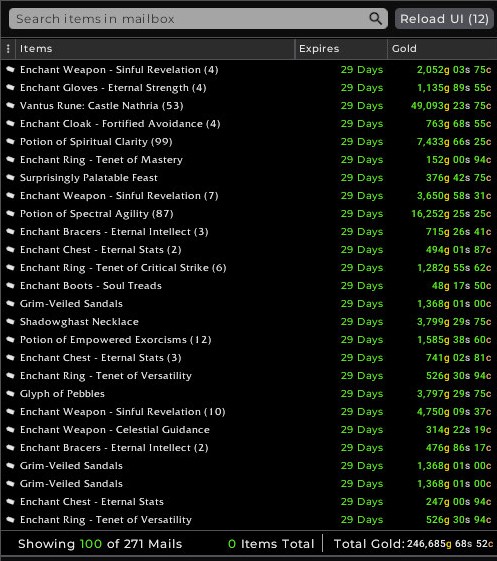The height and width of the screenshot is (561, 497).
Task: Focus the Search items in mailbox field
Action: 198,19
